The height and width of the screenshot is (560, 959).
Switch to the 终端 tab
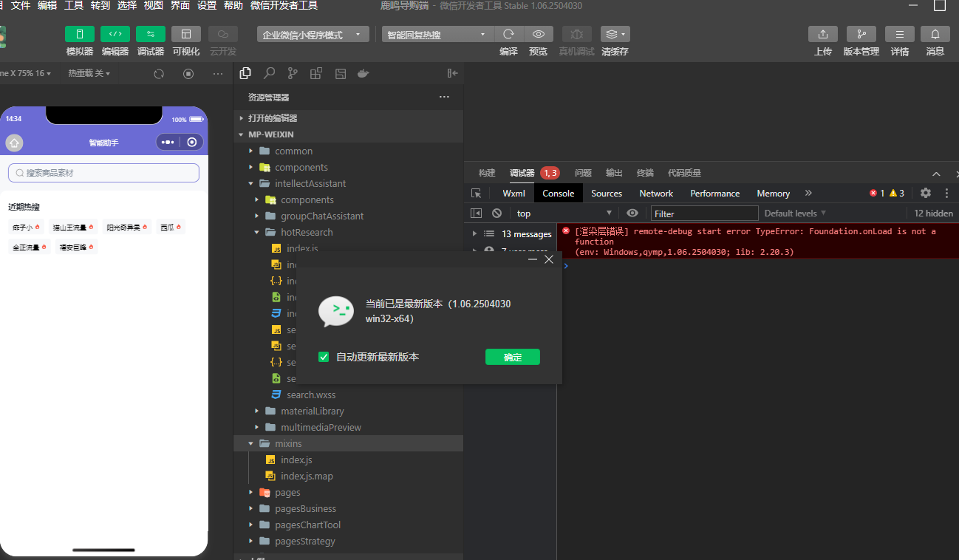click(x=645, y=173)
